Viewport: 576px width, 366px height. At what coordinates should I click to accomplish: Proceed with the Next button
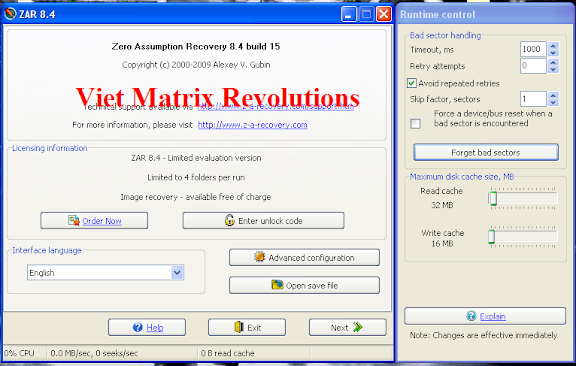[x=348, y=327]
